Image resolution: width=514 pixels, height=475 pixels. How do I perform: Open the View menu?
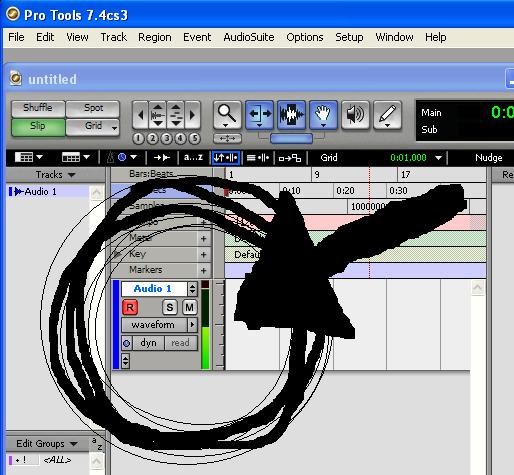click(77, 37)
